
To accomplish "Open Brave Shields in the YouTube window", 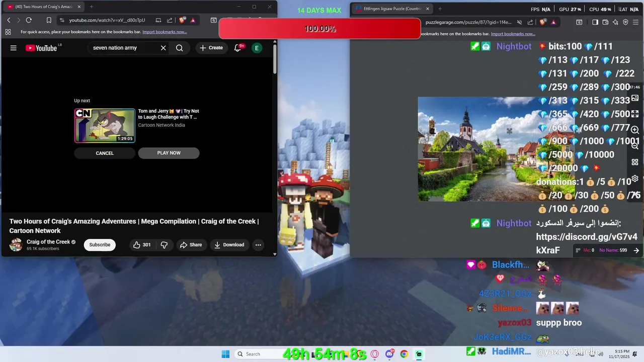I will coord(182,20).
